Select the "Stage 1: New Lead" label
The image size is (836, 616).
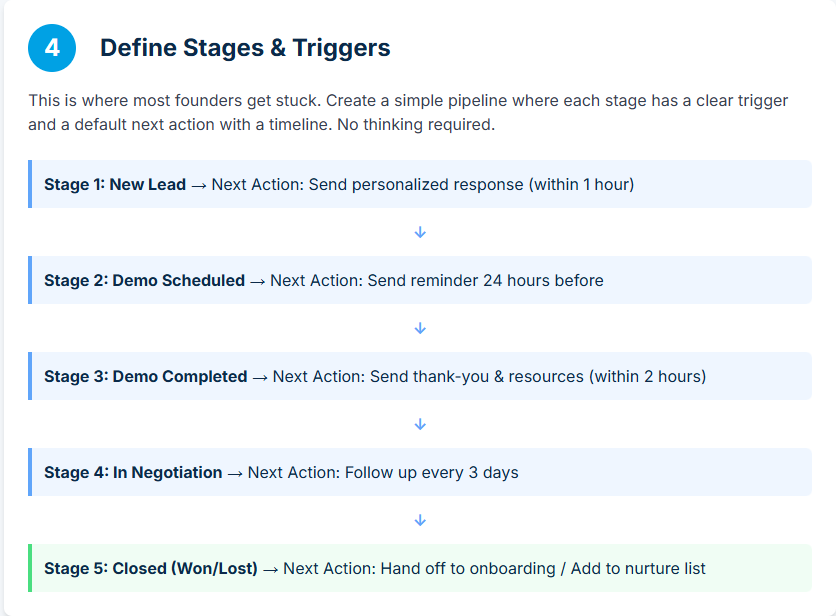pos(115,184)
